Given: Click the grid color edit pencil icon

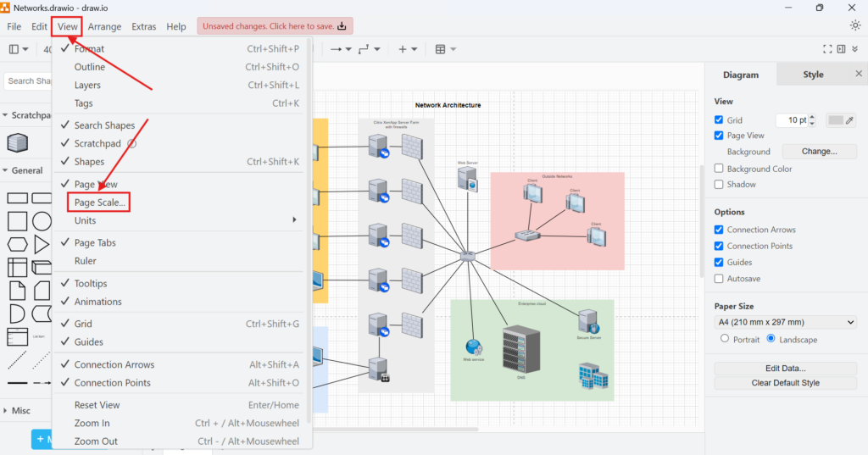Looking at the screenshot, I should 849,120.
